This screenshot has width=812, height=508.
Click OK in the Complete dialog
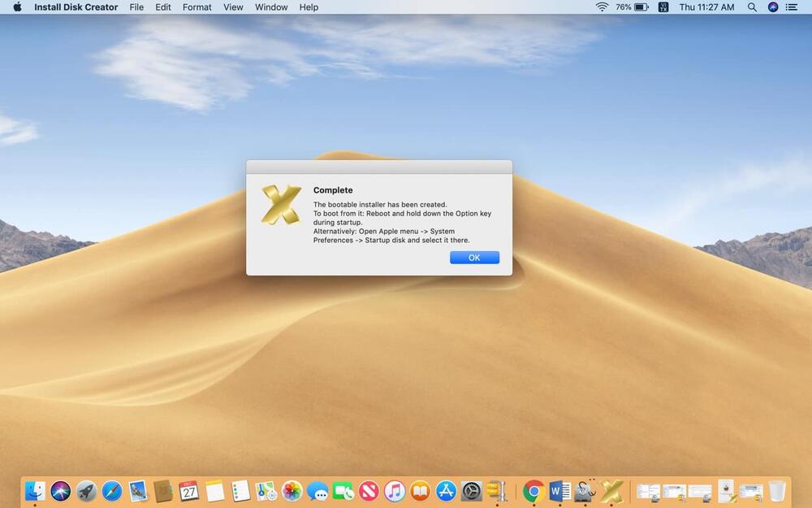point(474,258)
